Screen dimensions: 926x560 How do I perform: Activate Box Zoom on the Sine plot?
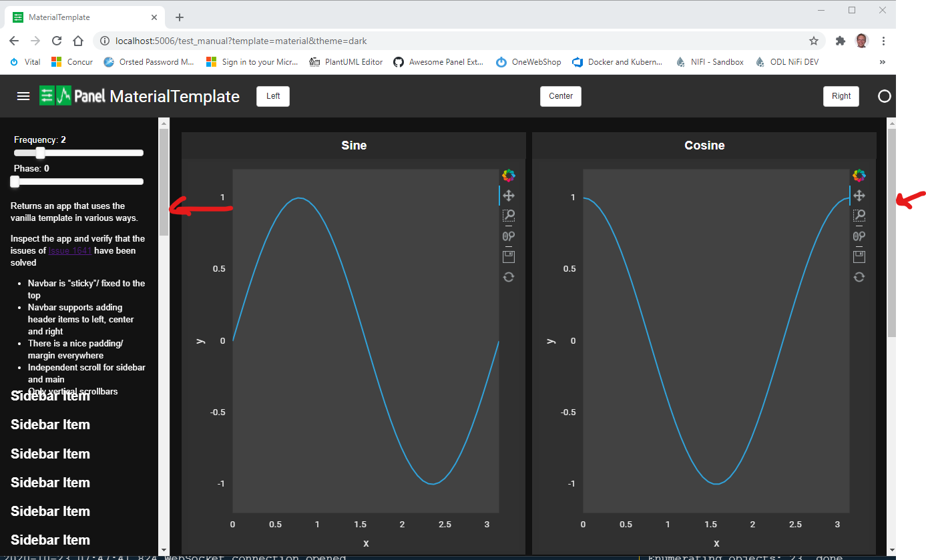coord(509,215)
